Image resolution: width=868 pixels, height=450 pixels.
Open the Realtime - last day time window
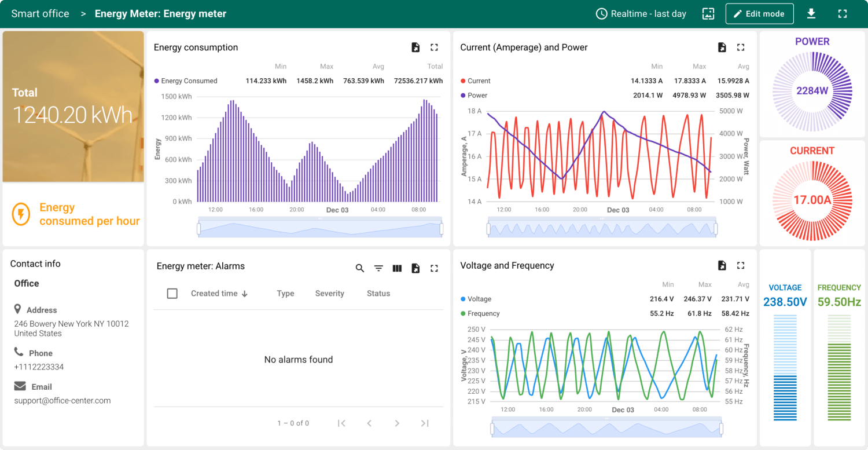[641, 14]
